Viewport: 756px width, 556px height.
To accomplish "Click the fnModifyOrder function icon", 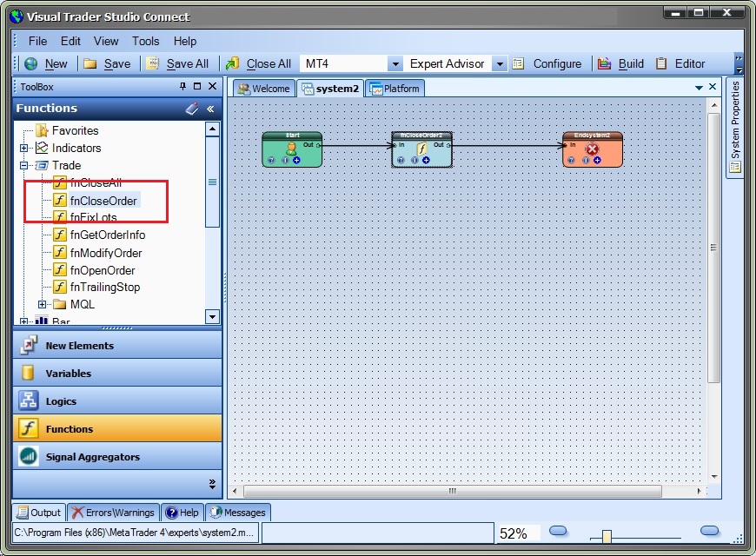I will coord(59,252).
